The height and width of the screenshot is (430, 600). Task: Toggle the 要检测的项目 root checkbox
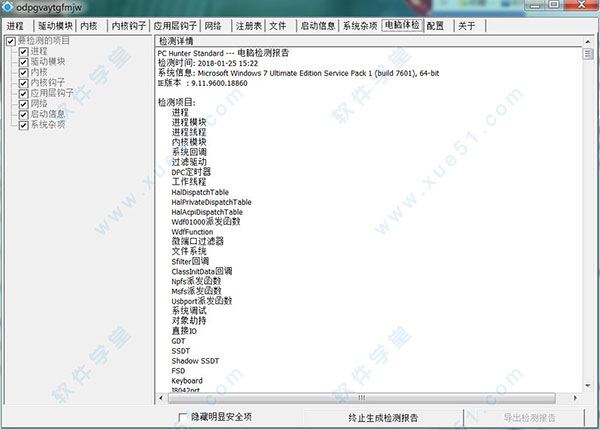tap(10, 42)
